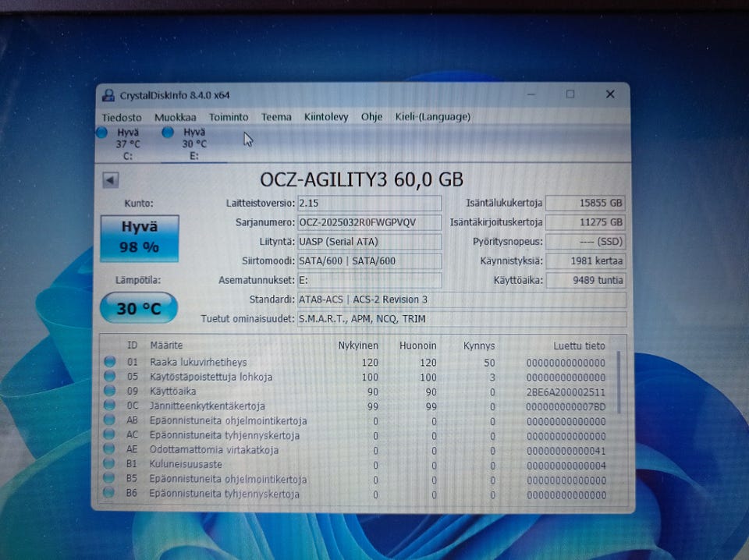Click the Luettu tieto column header
The width and height of the screenshot is (749, 560).
point(579,346)
